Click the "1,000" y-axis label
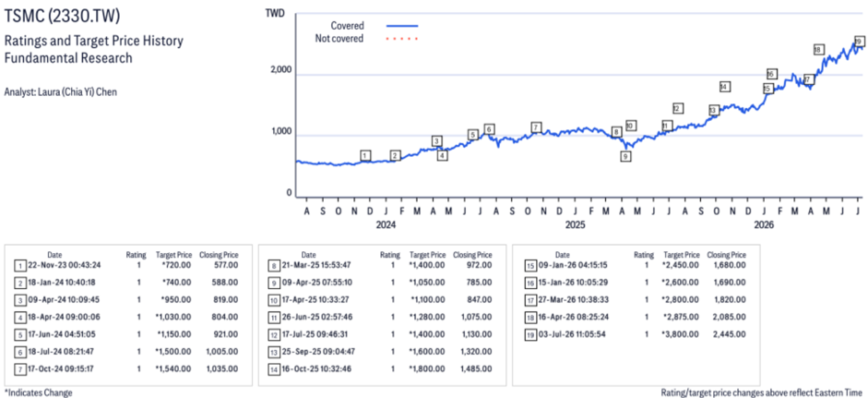The height and width of the screenshot is (398, 868). (281, 132)
